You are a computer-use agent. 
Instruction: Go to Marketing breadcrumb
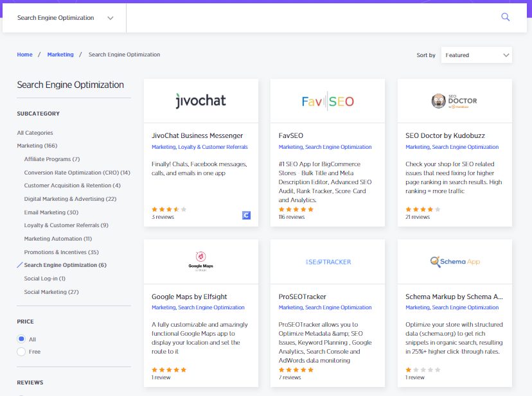pos(60,55)
